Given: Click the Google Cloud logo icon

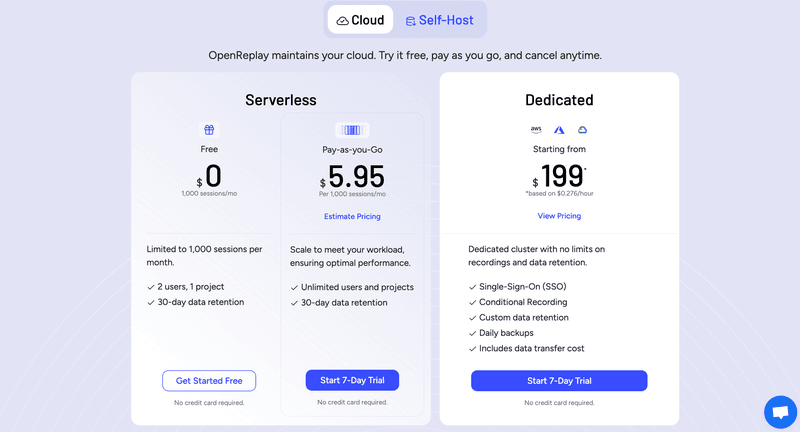Looking at the screenshot, I should [x=582, y=130].
